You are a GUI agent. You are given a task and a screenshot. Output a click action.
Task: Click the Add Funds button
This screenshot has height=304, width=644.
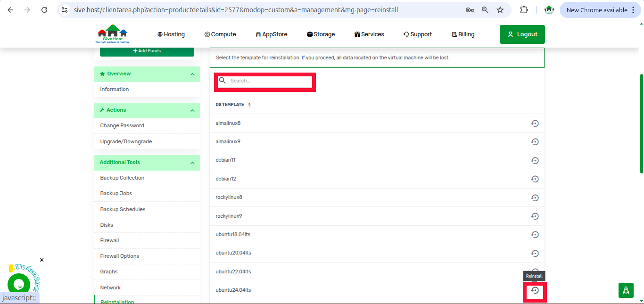(147, 51)
